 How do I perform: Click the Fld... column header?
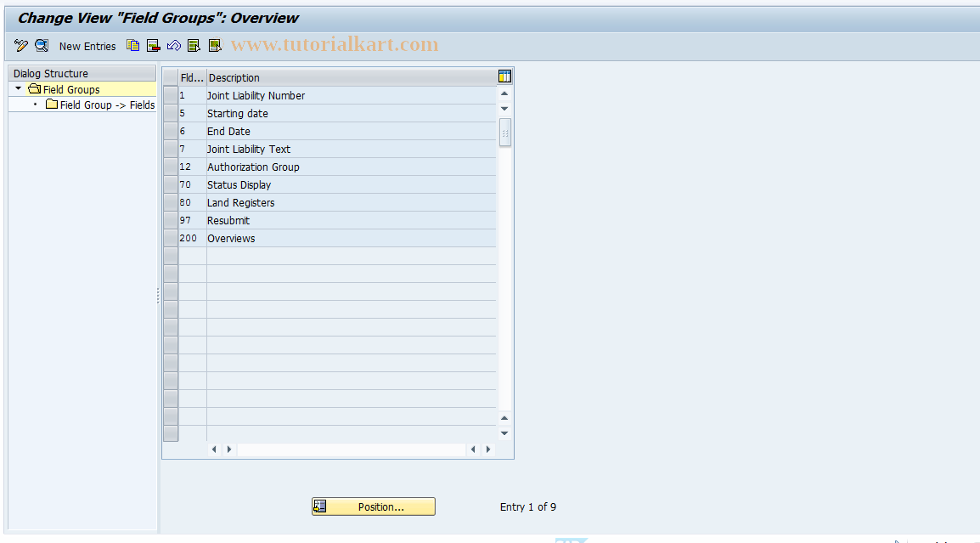click(192, 77)
